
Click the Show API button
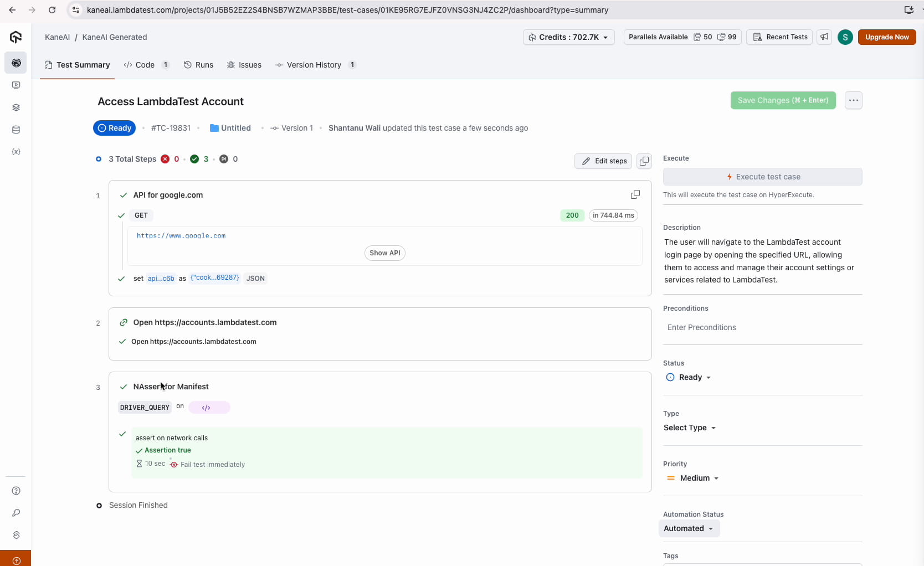(384, 253)
